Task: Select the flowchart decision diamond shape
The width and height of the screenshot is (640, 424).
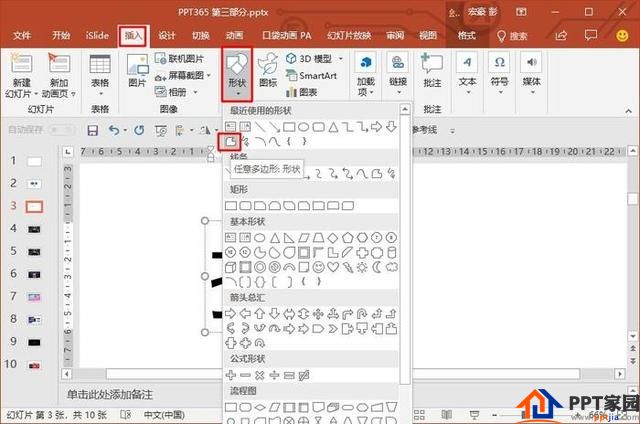Action: point(260,407)
